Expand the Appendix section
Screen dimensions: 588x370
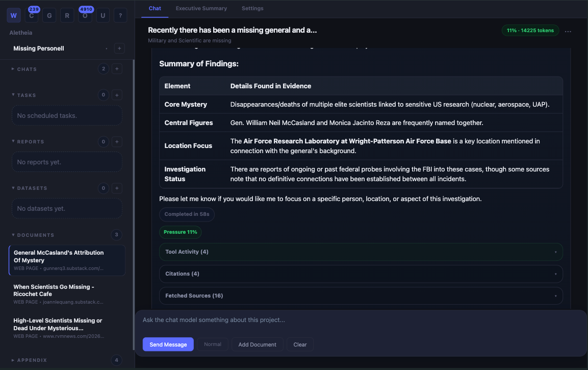click(x=29, y=360)
